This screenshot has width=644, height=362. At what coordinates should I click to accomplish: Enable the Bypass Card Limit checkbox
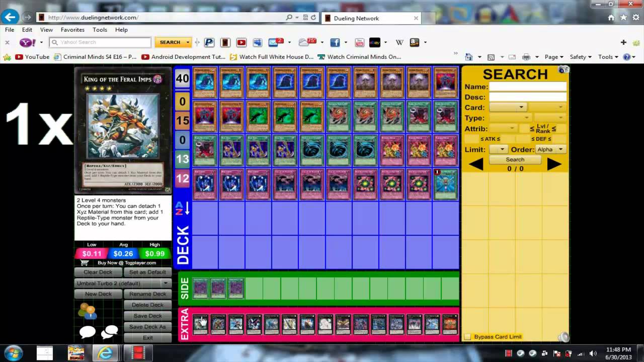coord(468,337)
